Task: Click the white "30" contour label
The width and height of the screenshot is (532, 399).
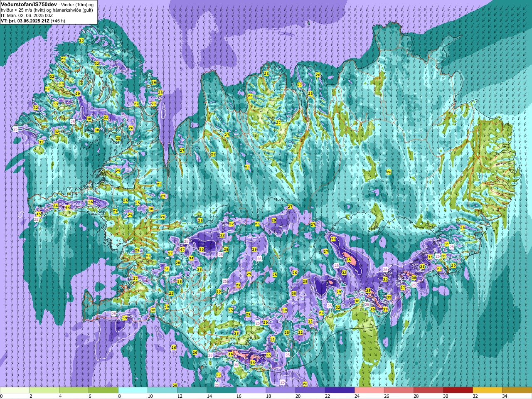Action: point(236,365)
